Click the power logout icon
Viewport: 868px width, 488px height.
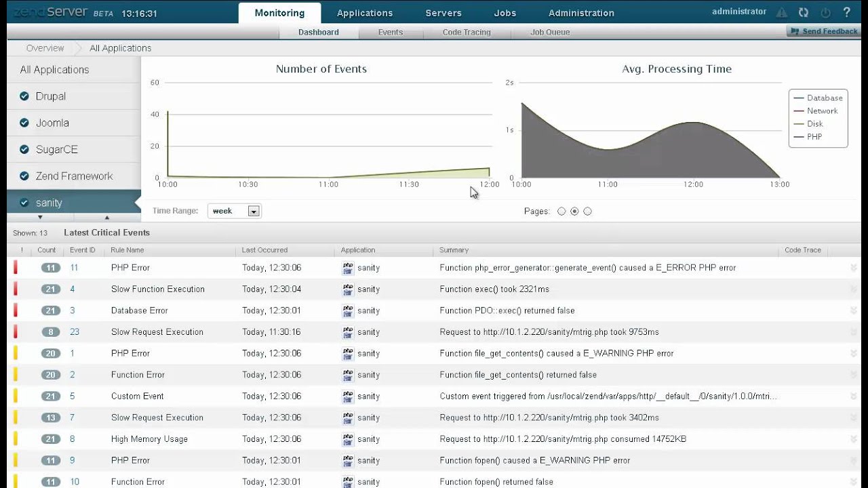[x=825, y=12]
